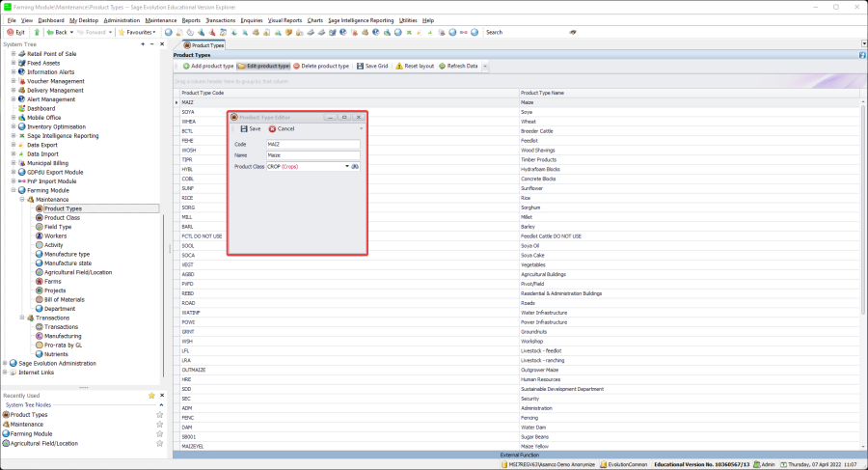Cancel the Product Type Editor dialog
The image size is (868, 470).
point(282,128)
